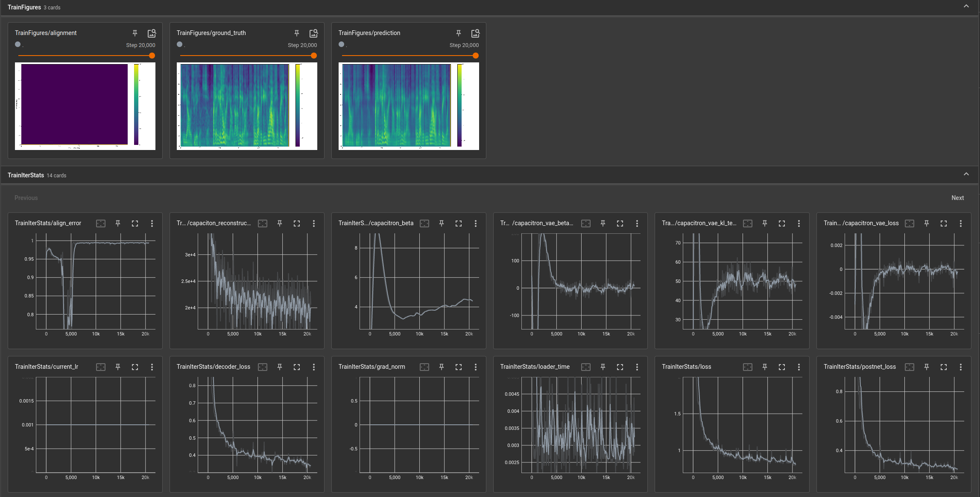Expand align_error chart to full size
The image size is (980, 497).
click(135, 224)
